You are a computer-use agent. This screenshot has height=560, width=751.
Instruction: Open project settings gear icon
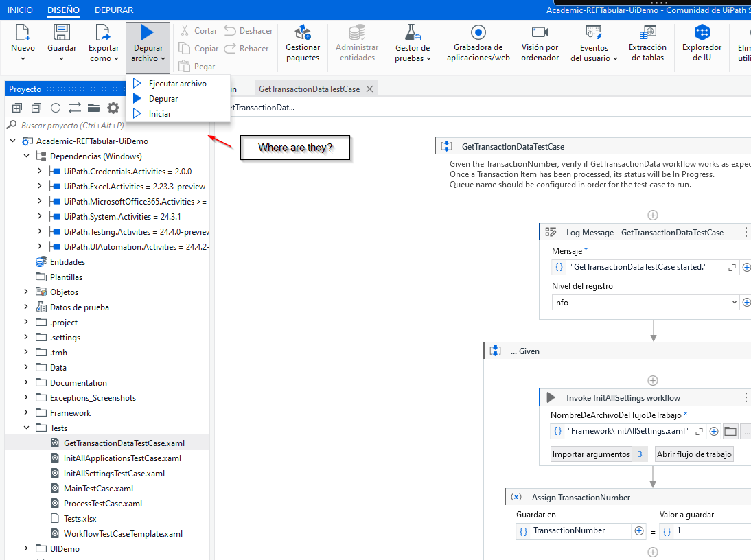pos(113,108)
